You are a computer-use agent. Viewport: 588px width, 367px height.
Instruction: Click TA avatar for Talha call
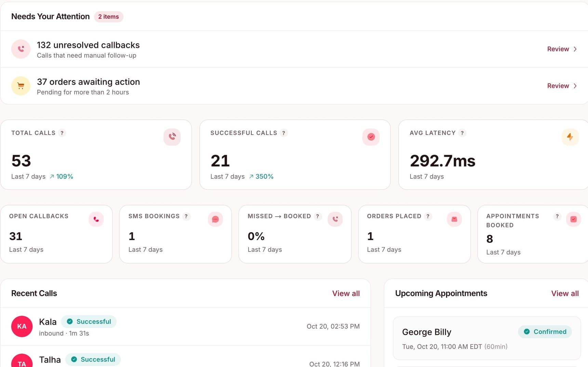[x=22, y=361]
